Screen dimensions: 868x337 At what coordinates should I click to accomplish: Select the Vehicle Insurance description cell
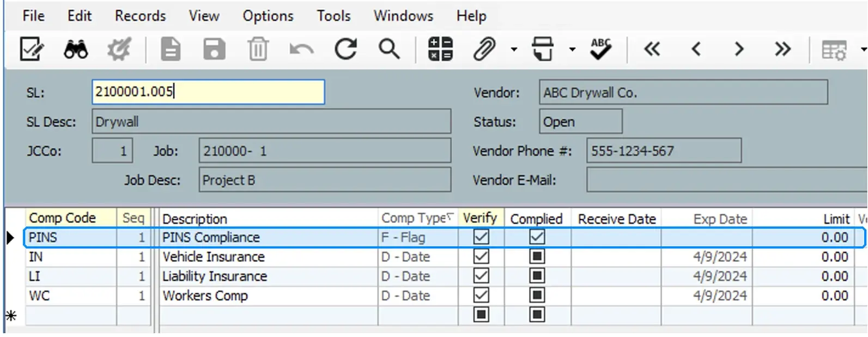(x=269, y=256)
